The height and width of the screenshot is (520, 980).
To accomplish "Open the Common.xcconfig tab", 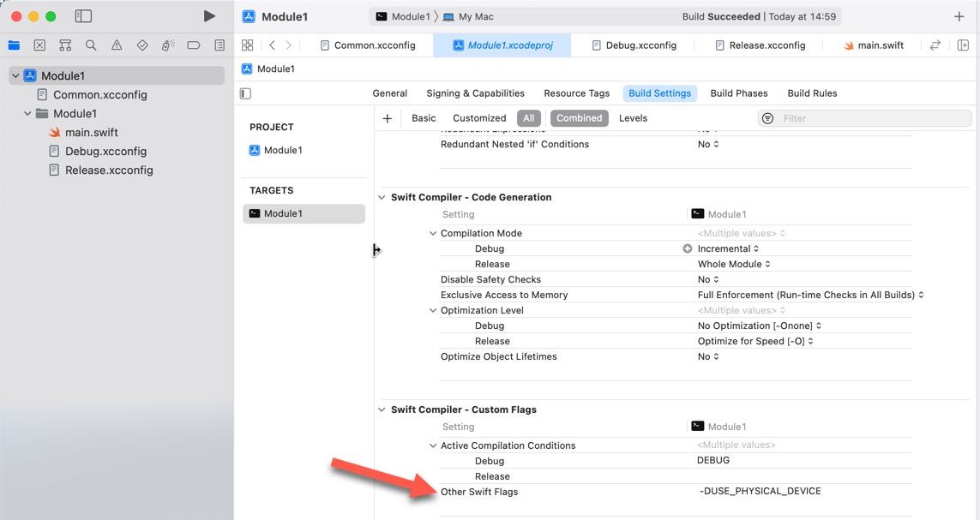I will click(x=368, y=45).
